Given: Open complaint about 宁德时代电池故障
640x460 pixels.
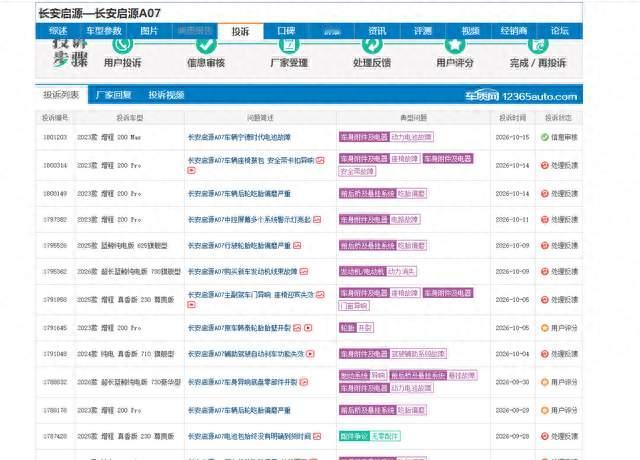Looking at the screenshot, I should click(239, 137).
